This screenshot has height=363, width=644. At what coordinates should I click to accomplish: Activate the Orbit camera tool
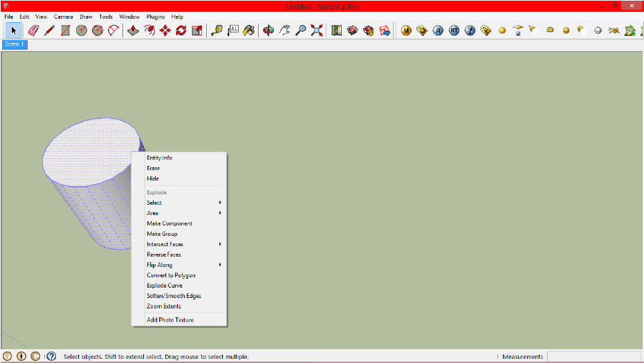(268, 30)
